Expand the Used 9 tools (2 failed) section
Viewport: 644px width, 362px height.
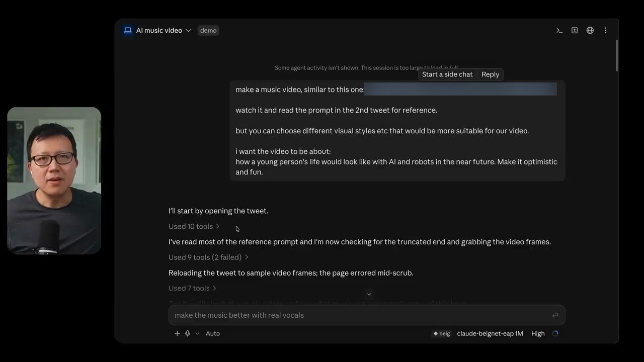[x=209, y=257]
